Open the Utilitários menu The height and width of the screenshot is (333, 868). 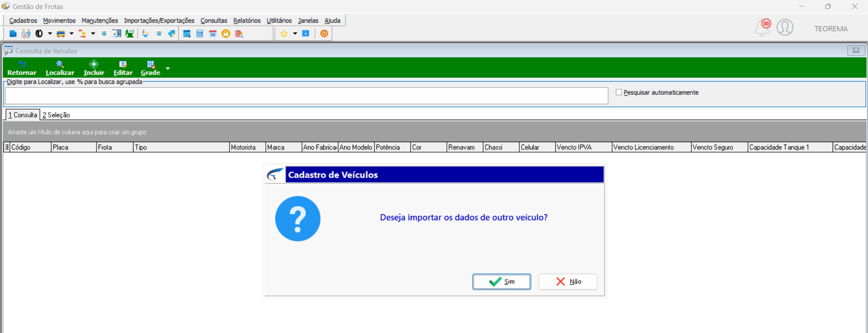pyautogui.click(x=279, y=20)
